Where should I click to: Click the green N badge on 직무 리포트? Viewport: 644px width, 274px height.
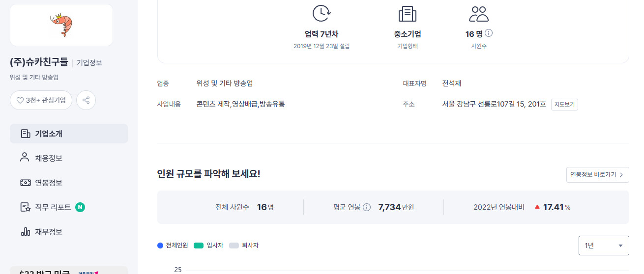(x=80, y=207)
